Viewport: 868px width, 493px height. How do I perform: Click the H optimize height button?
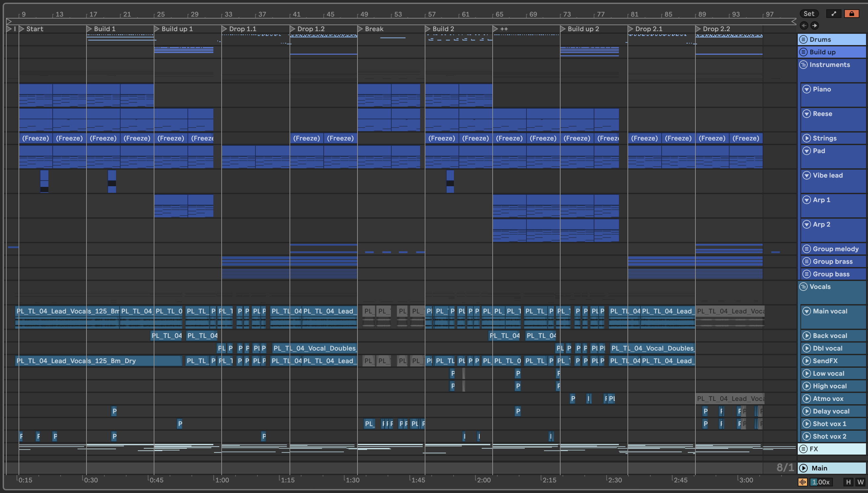click(848, 482)
